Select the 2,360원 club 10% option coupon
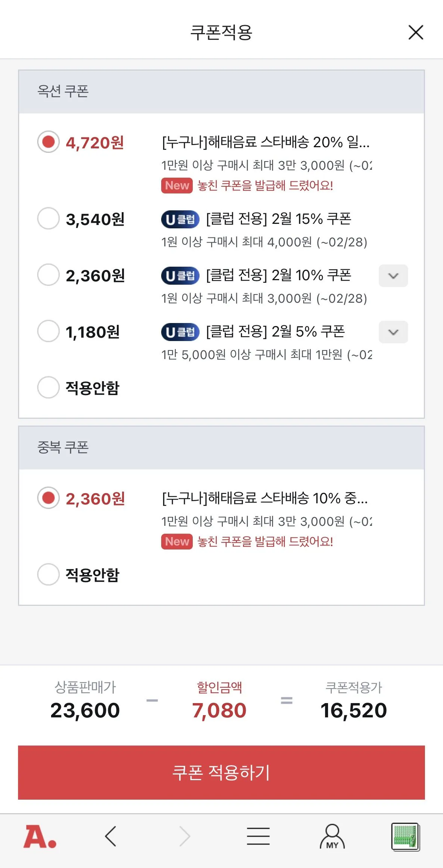 [x=48, y=275]
